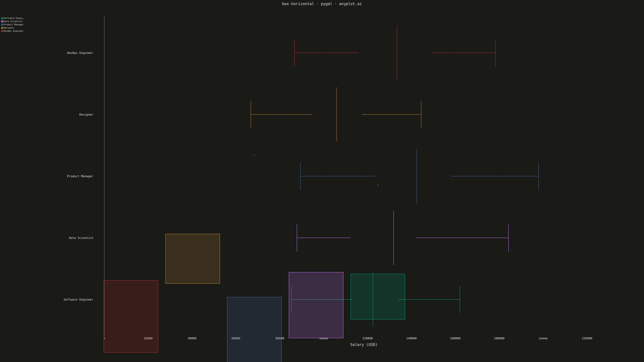Click the DevOps Engineer legend color swatch
The height and width of the screenshot is (362, 644).
pyautogui.click(x=2, y=31)
